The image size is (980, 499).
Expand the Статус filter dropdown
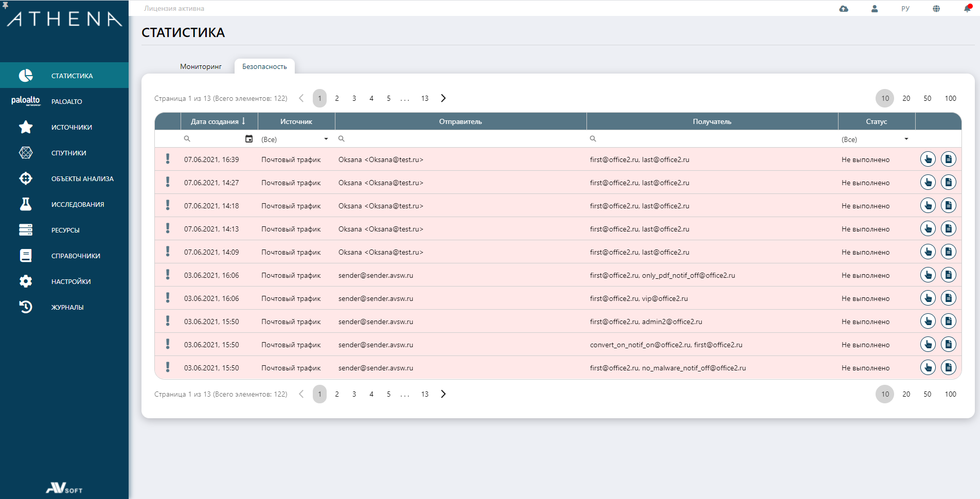point(906,139)
